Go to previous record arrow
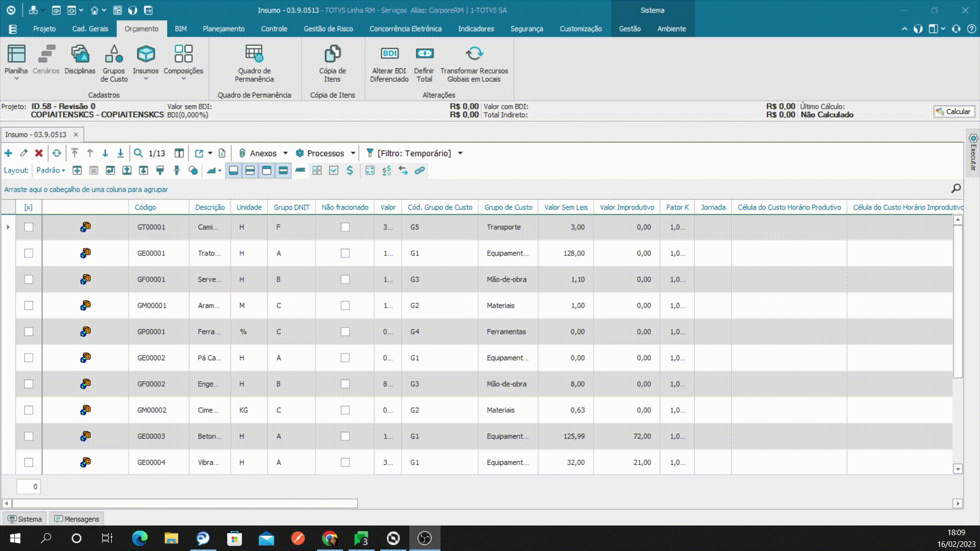Image resolution: width=980 pixels, height=551 pixels. (x=90, y=153)
